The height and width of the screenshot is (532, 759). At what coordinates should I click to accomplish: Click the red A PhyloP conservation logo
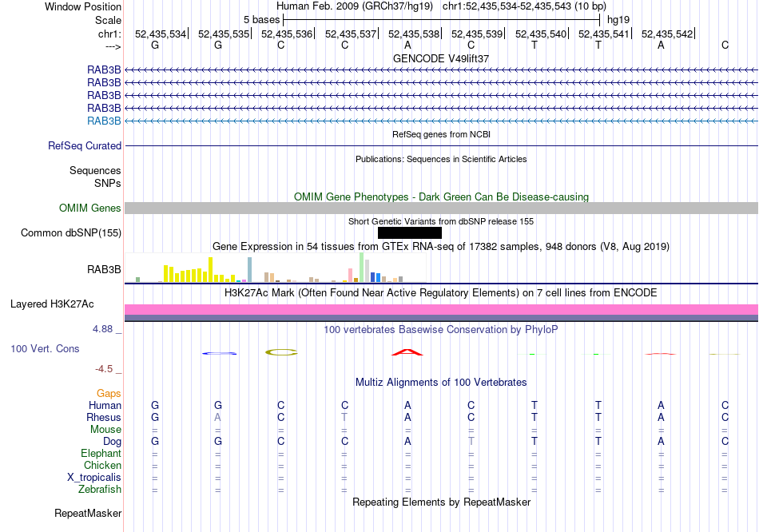(407, 352)
